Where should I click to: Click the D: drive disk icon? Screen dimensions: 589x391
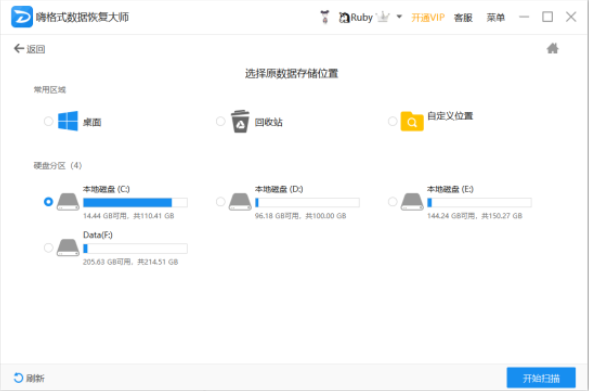tap(240, 202)
